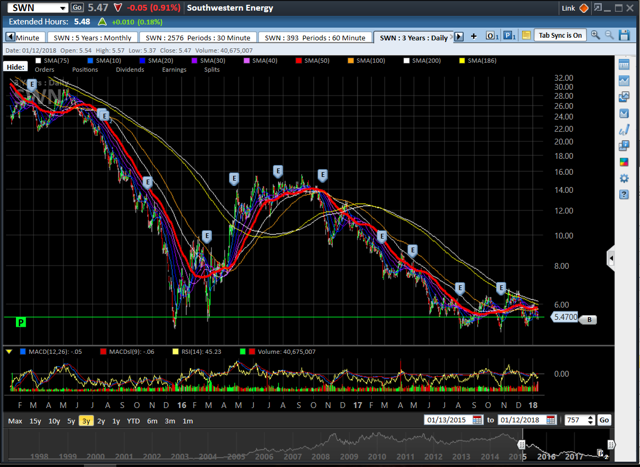This screenshot has height=467, width=640.
Task: Toggle Tab Sync is On button
Action: tap(560, 36)
